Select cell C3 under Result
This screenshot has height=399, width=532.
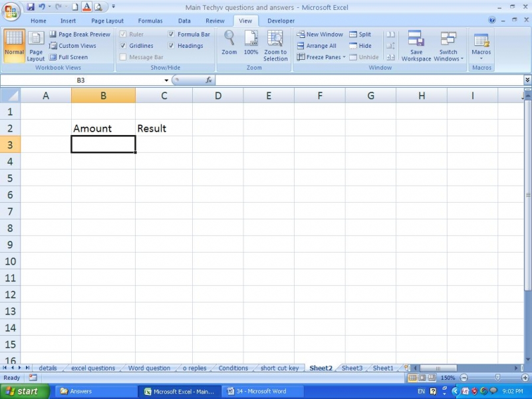(164, 144)
